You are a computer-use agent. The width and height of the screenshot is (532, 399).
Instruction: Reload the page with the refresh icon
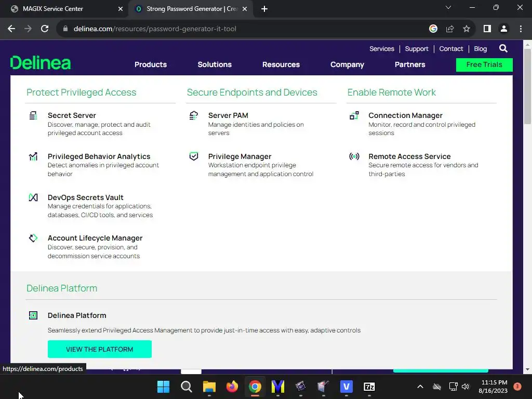(45, 29)
